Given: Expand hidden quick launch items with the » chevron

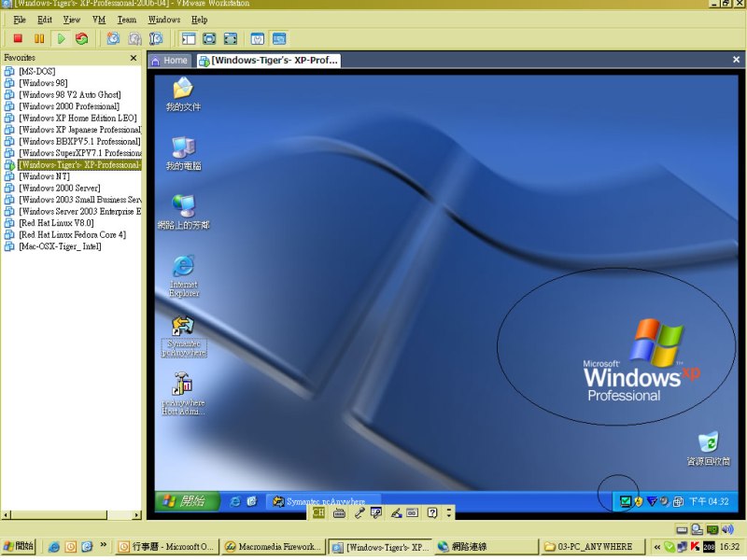Looking at the screenshot, I should pos(103,545).
